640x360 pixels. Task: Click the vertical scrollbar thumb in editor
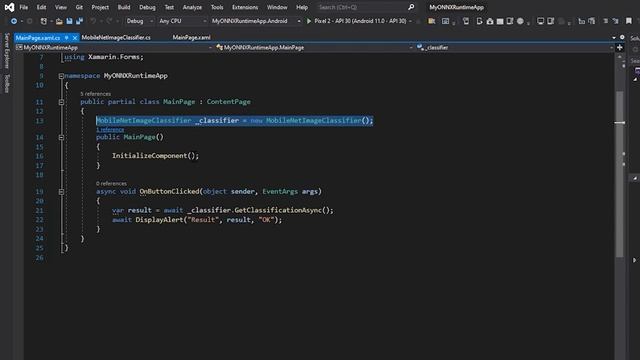click(x=620, y=173)
